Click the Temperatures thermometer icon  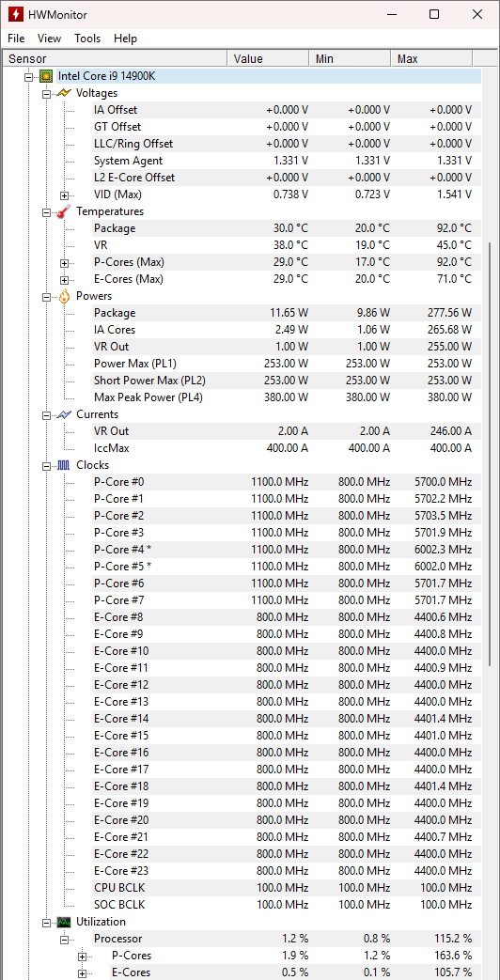click(x=64, y=211)
